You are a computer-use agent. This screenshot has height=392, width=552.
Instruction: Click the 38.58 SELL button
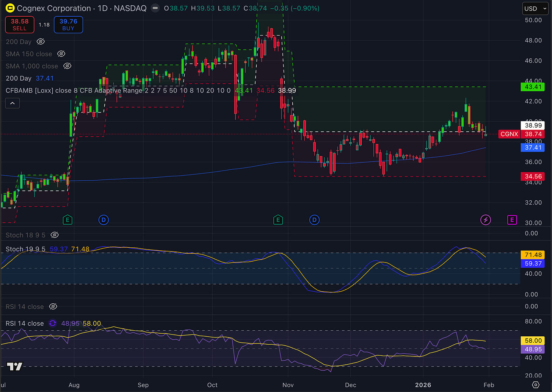pyautogui.click(x=19, y=25)
